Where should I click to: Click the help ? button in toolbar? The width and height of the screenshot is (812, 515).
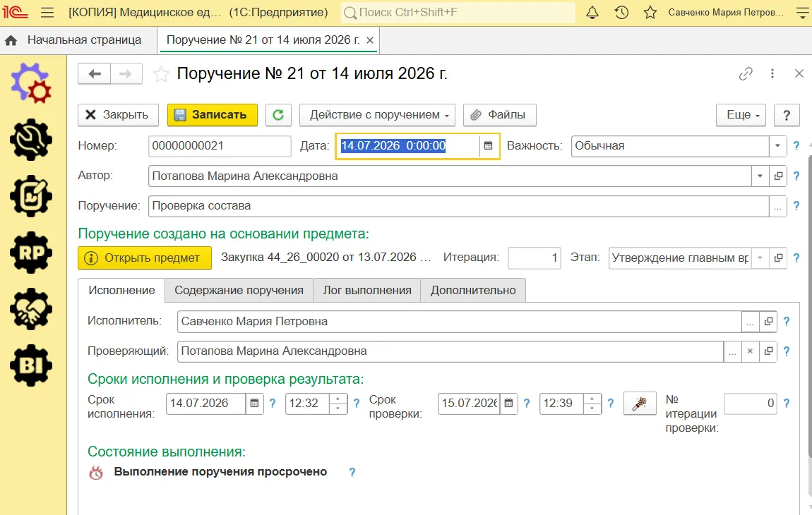coord(786,115)
